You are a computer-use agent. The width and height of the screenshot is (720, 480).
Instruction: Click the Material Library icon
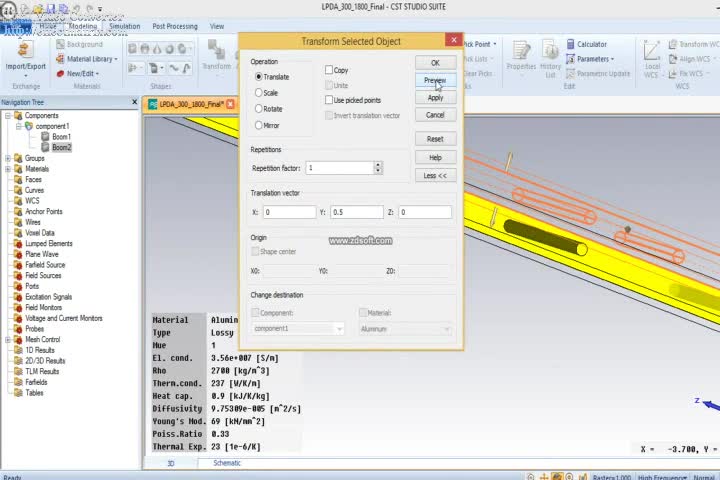[60, 59]
